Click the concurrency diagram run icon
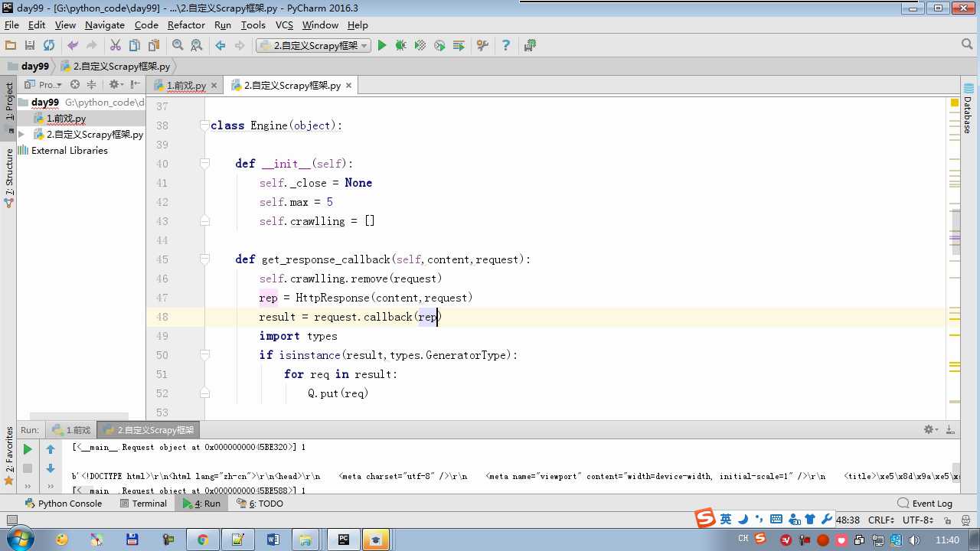The image size is (980, 551). (x=459, y=46)
